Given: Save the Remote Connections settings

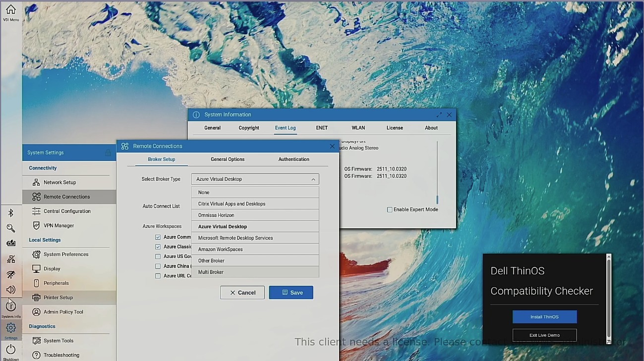Looking at the screenshot, I should click(291, 293).
